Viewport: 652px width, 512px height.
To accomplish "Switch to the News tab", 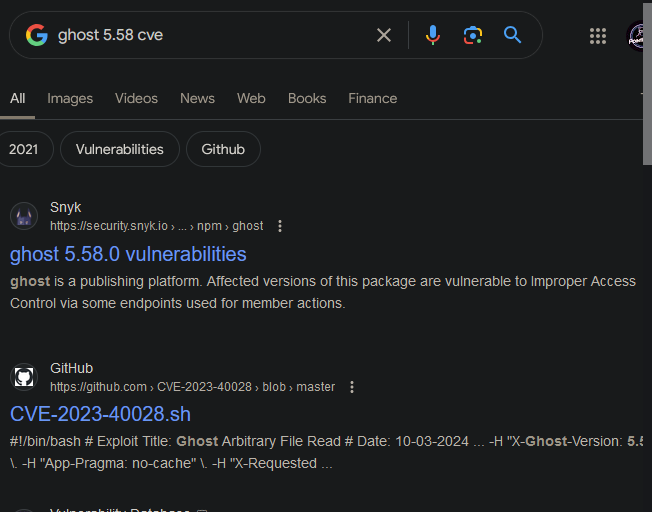I will tap(198, 99).
